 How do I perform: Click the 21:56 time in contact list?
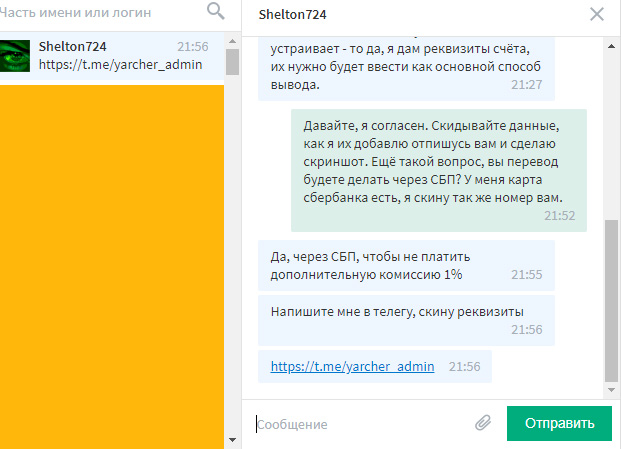click(192, 47)
